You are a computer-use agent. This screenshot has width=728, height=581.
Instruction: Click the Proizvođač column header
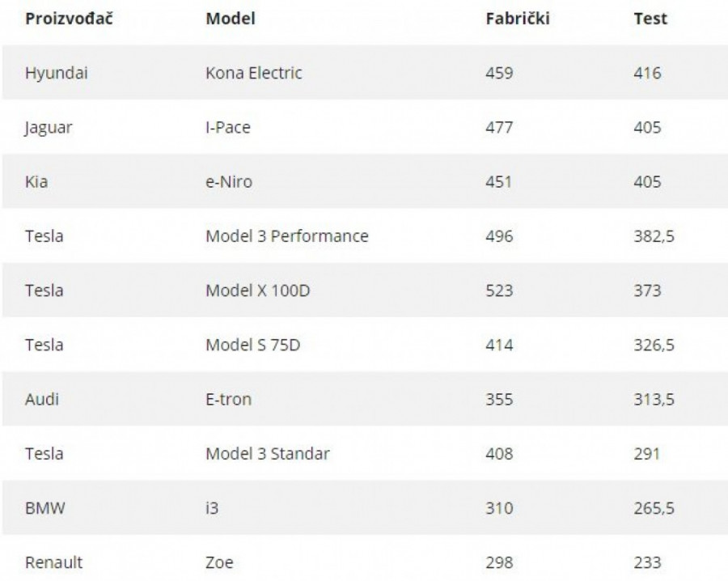point(69,19)
